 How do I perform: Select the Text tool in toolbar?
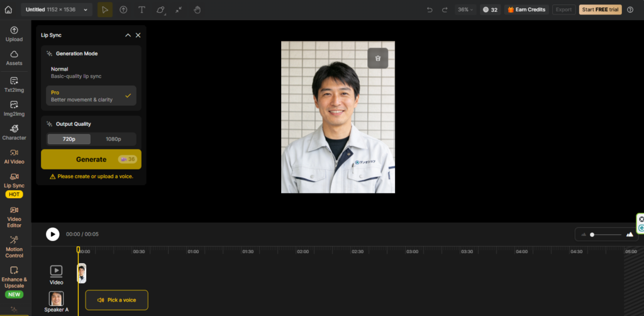pyautogui.click(x=142, y=9)
